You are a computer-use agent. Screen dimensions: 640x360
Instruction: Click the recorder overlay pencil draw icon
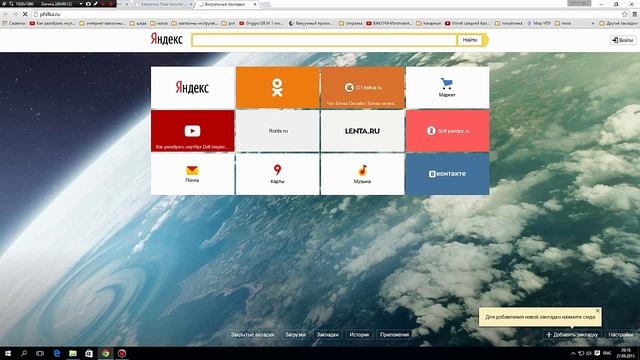[x=96, y=4]
